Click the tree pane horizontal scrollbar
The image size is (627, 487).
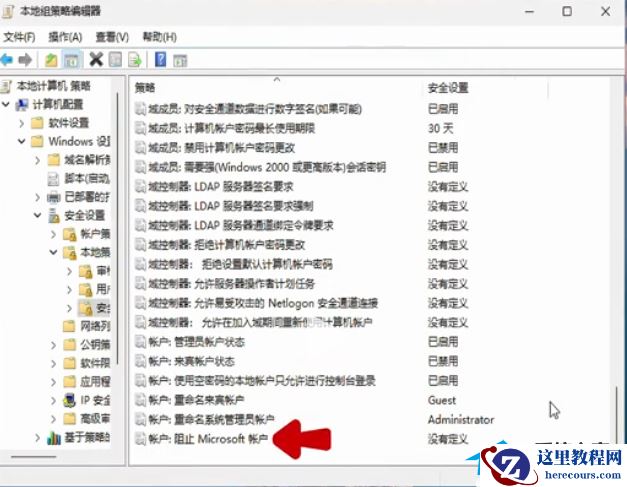pos(34,456)
